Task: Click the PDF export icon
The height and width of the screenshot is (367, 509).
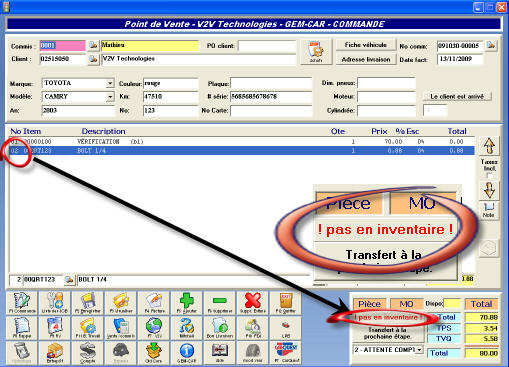Action: coord(253,328)
